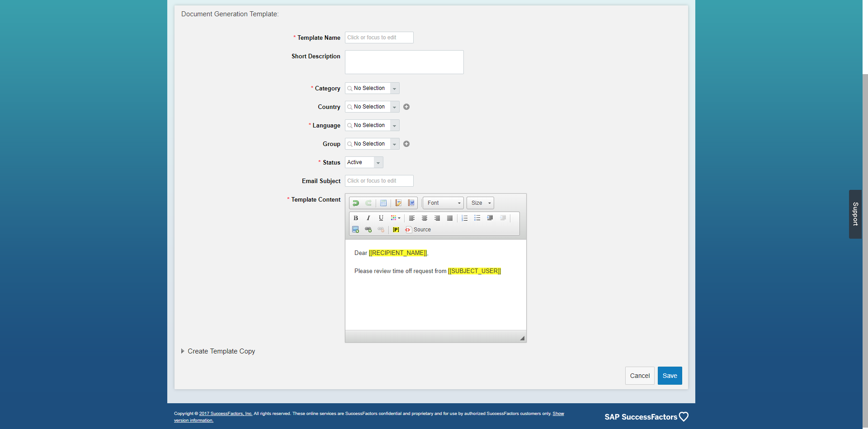Click the insert image icon
This screenshot has height=429, width=868.
356,230
